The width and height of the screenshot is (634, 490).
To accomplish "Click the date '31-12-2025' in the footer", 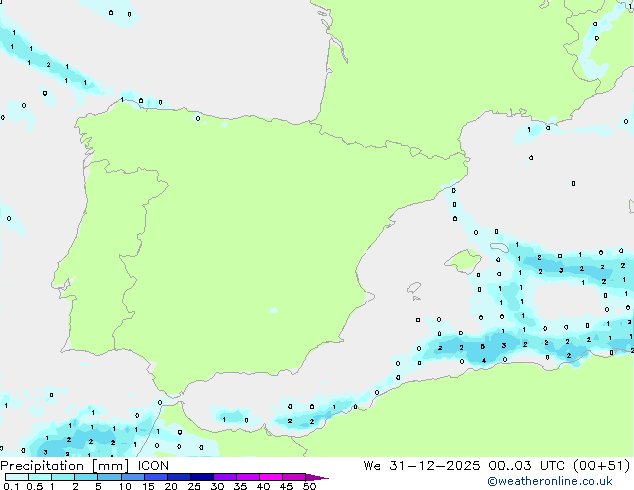I will coord(435,466).
